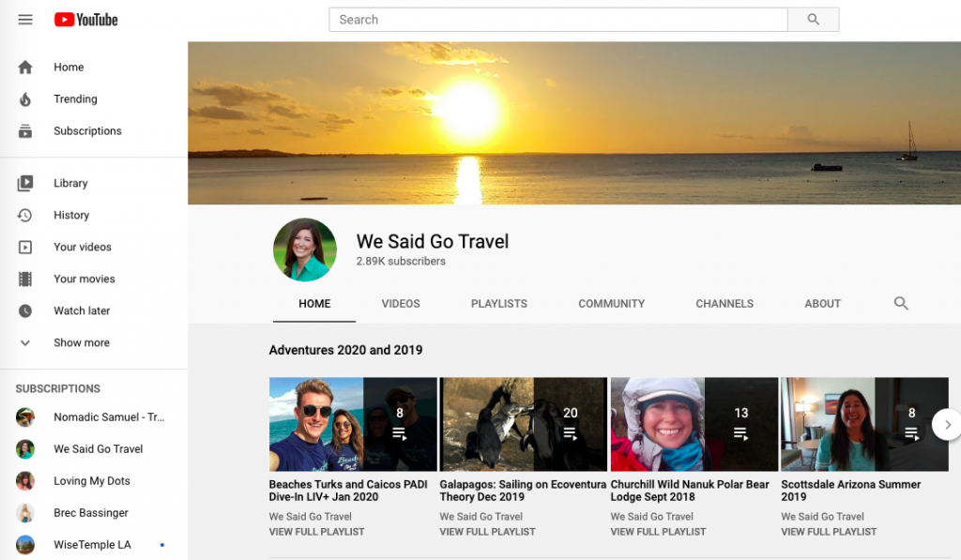The width and height of the screenshot is (961, 560).
Task: Open Nomadic Samuel subscription name
Action: [109, 417]
